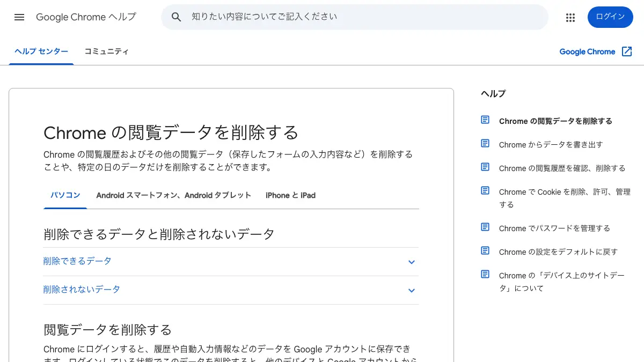Image resolution: width=644 pixels, height=362 pixels.
Task: Click sidebar link Chrome の閲覧データを削除する
Action: pos(555,121)
